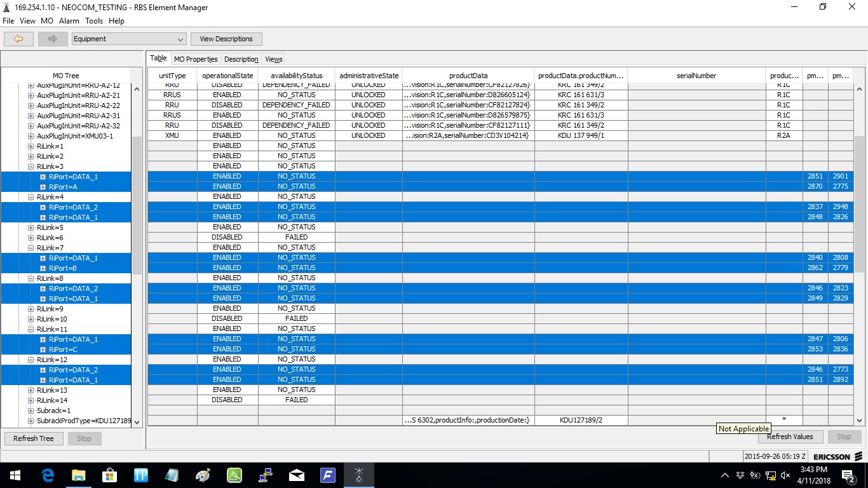Open File Explorer from the taskbar
Viewport: 868px width, 488px height.
point(78,475)
